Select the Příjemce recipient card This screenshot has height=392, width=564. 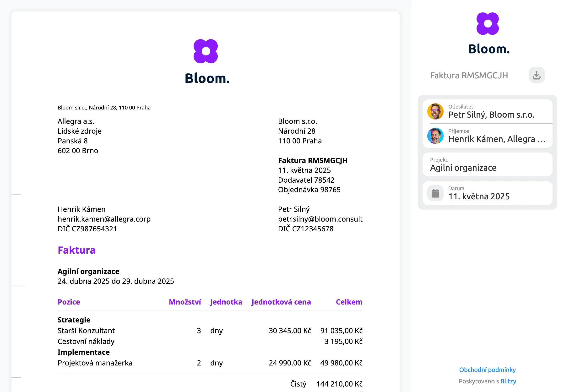tap(487, 136)
